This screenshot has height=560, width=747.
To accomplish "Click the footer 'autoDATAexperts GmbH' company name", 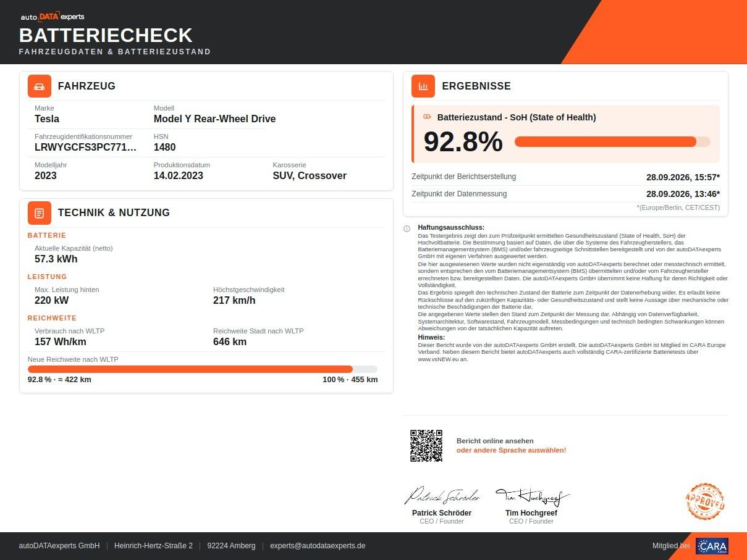I will click(59, 546).
